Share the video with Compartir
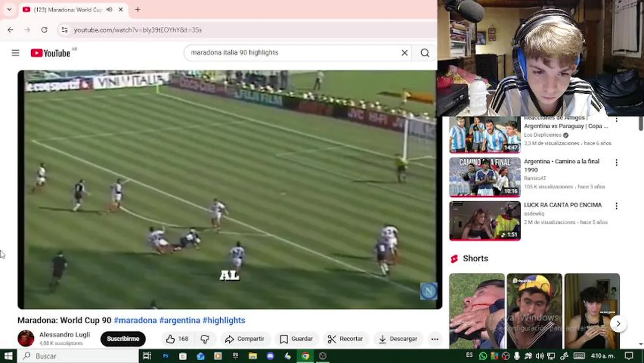The width and height of the screenshot is (644, 363). pyautogui.click(x=244, y=339)
